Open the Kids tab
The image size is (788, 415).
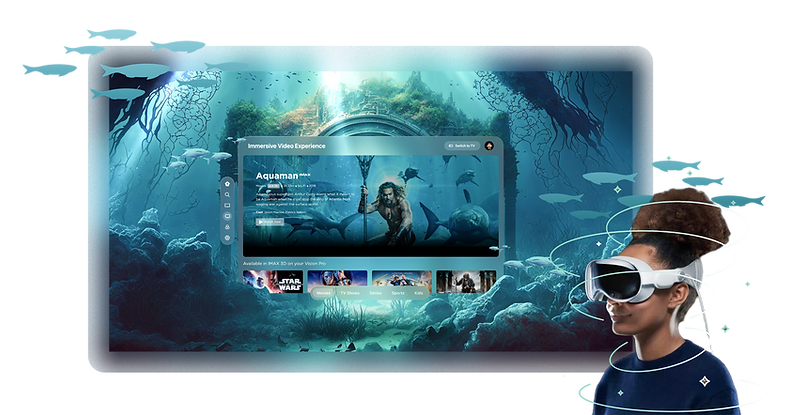tap(418, 293)
